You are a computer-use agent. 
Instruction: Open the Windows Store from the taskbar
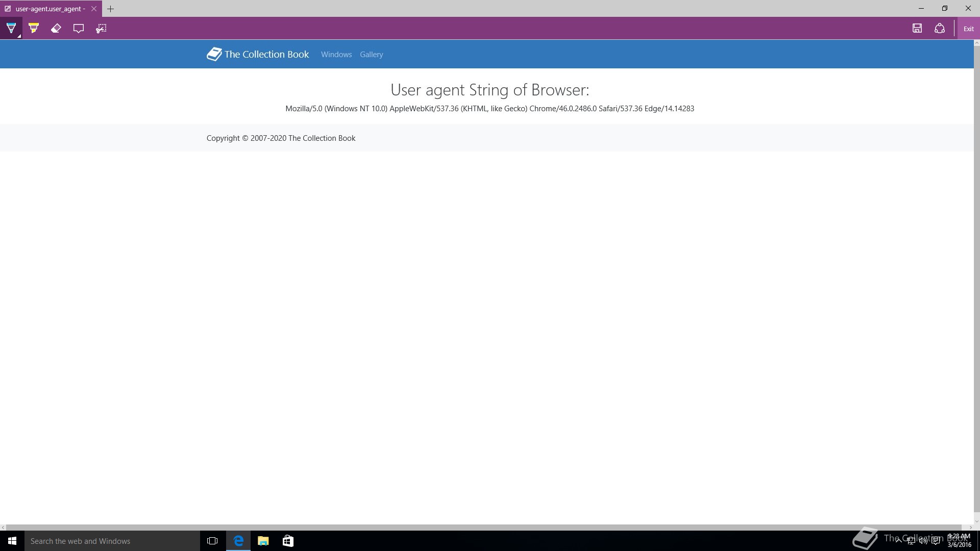point(288,541)
